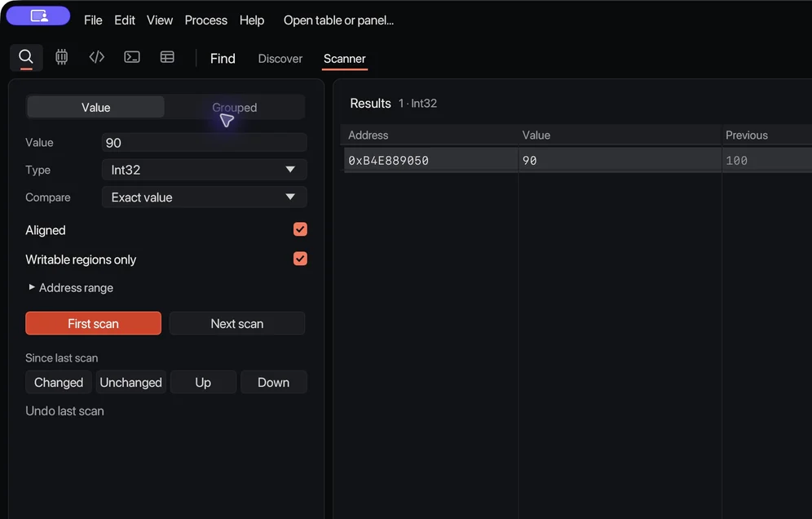This screenshot has width=812, height=519.
Task: Click the First scan button
Action: coord(93,323)
